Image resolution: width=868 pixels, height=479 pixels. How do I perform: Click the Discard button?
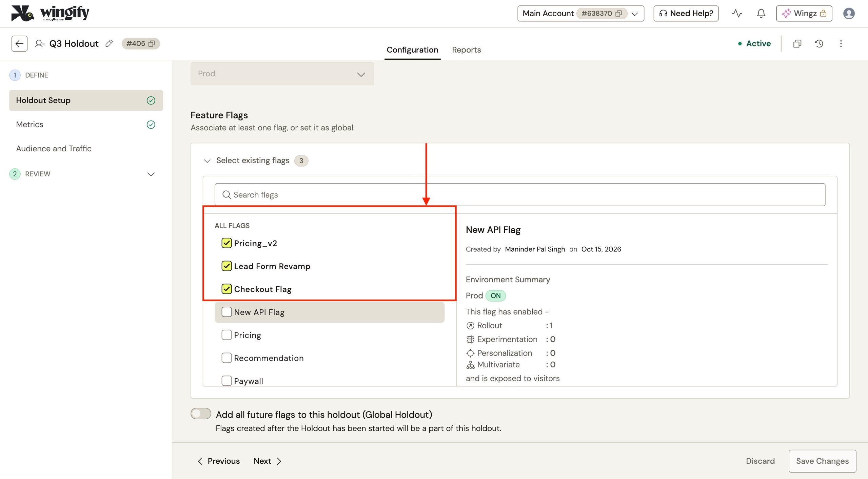click(x=760, y=461)
